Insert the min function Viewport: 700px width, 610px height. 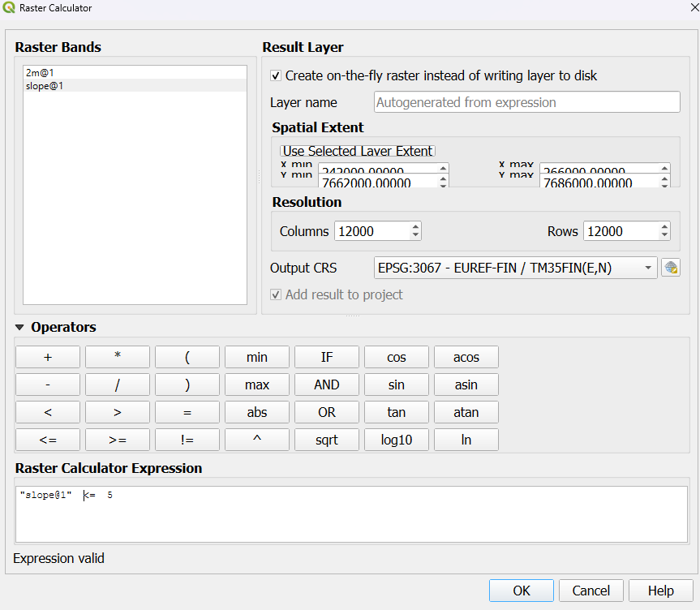coord(257,357)
